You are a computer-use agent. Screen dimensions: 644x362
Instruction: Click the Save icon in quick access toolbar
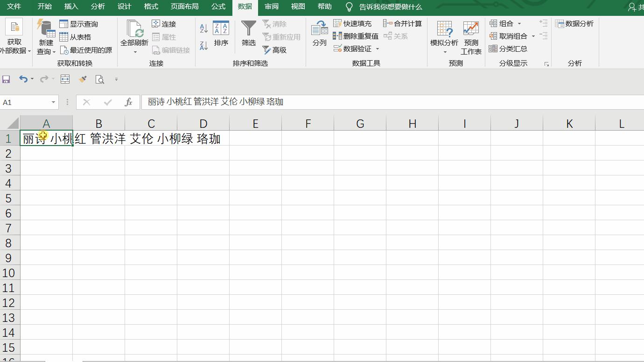(6, 79)
